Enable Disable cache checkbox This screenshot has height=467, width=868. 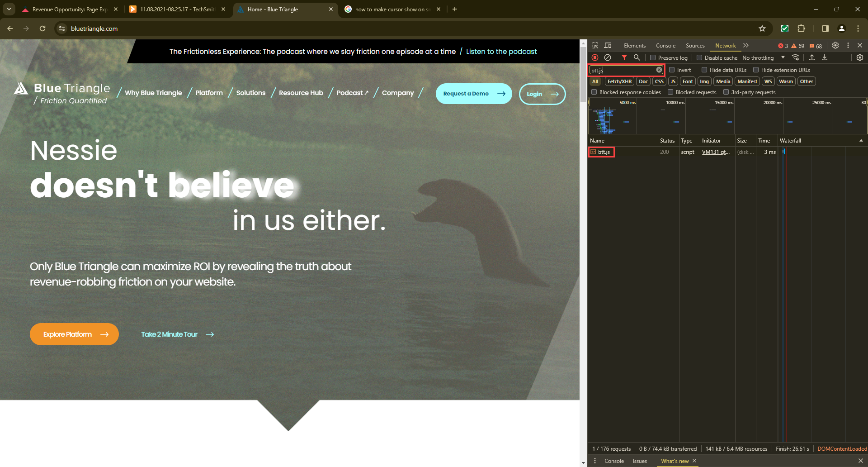click(699, 57)
